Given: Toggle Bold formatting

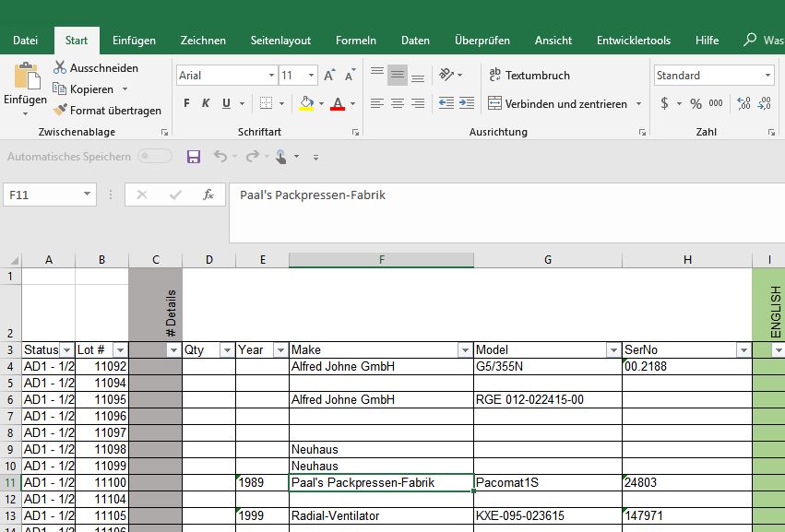Looking at the screenshot, I should point(187,103).
